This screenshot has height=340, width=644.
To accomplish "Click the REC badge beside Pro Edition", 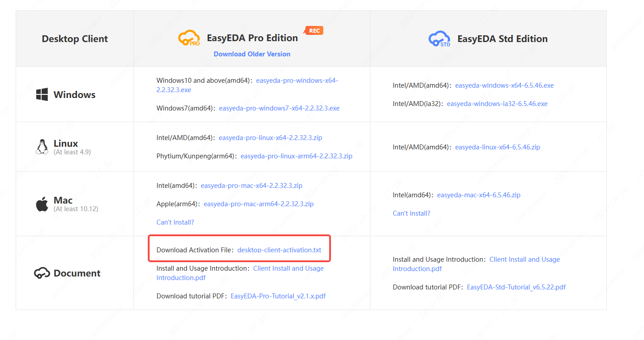I will 313,30.
